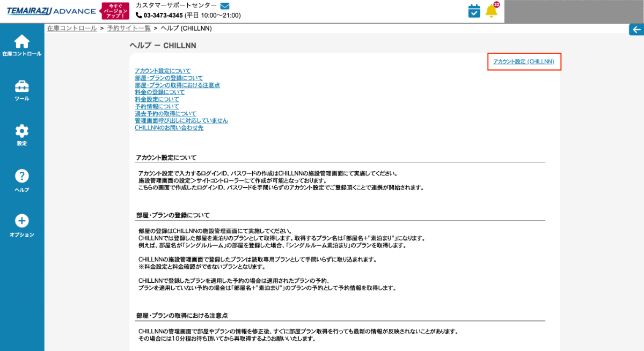The image size is (644, 351).
Task: Open the ツール toolbox icon in sidebar
Action: coord(21,86)
